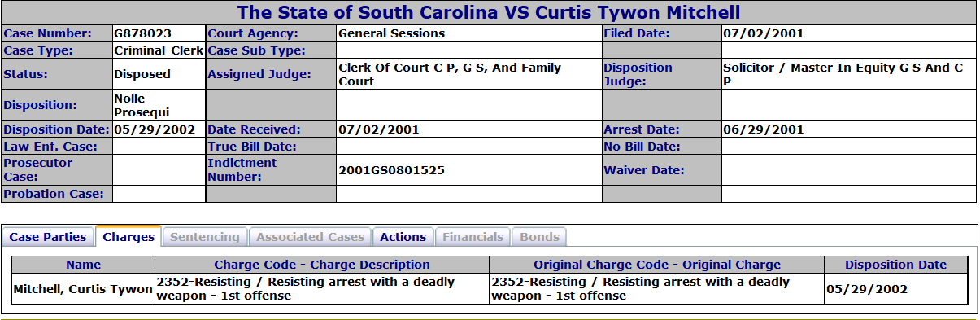Click the disabled Sentencing tab
980x320 pixels.
click(205, 237)
